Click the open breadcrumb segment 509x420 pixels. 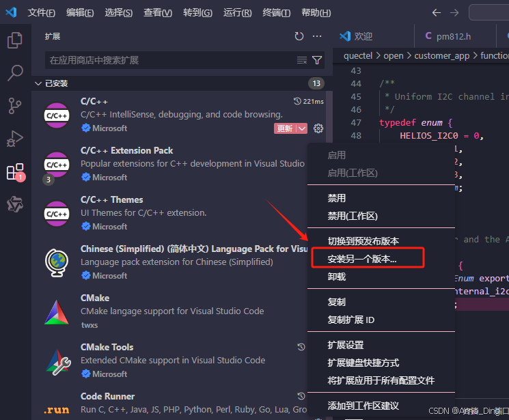point(393,56)
